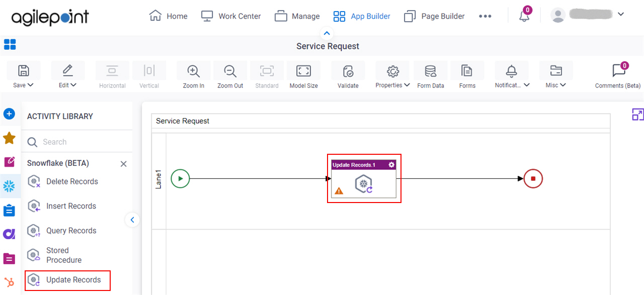Viewport: 644px width, 295px height.
Task: Click the Model Size icon
Action: 304,71
